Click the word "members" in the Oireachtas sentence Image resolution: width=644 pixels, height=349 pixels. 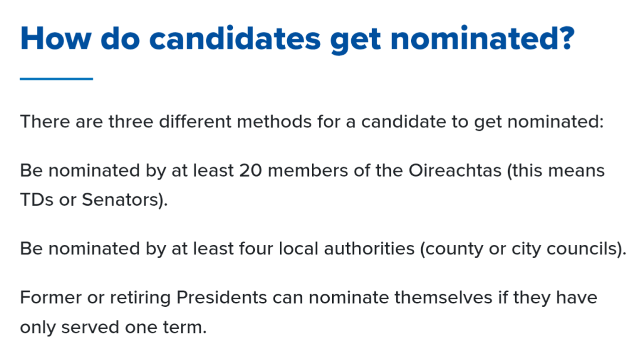point(308,171)
